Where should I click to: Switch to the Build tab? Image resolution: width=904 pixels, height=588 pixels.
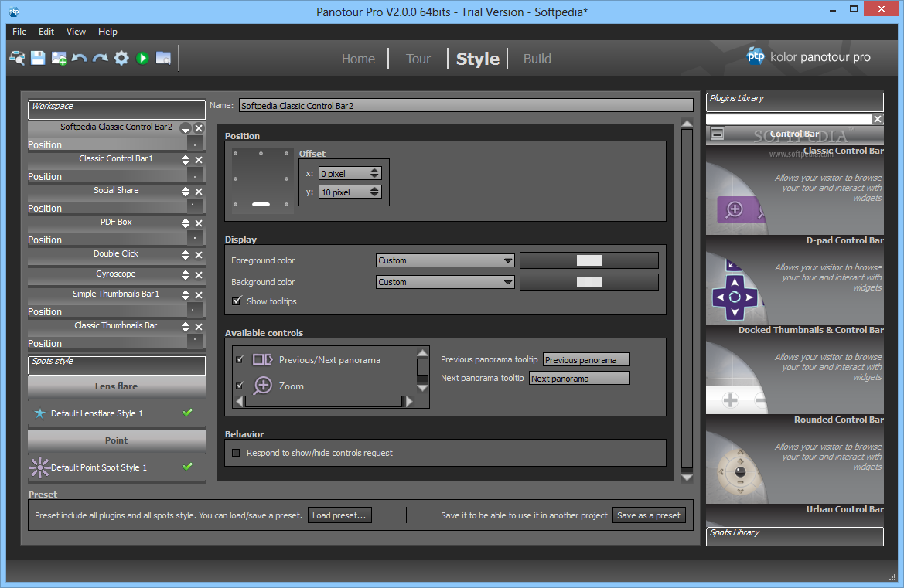537,59
